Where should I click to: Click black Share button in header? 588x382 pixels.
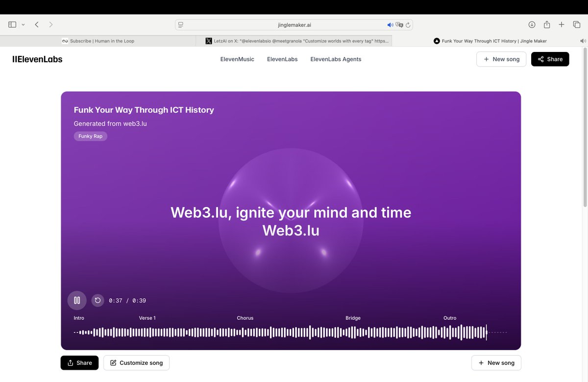[550, 59]
